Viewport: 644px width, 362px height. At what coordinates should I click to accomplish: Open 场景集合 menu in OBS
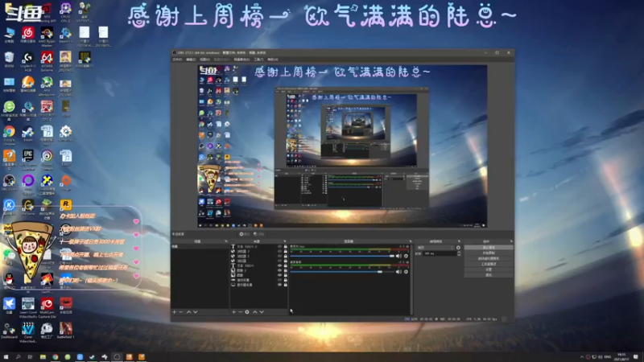pos(242,60)
